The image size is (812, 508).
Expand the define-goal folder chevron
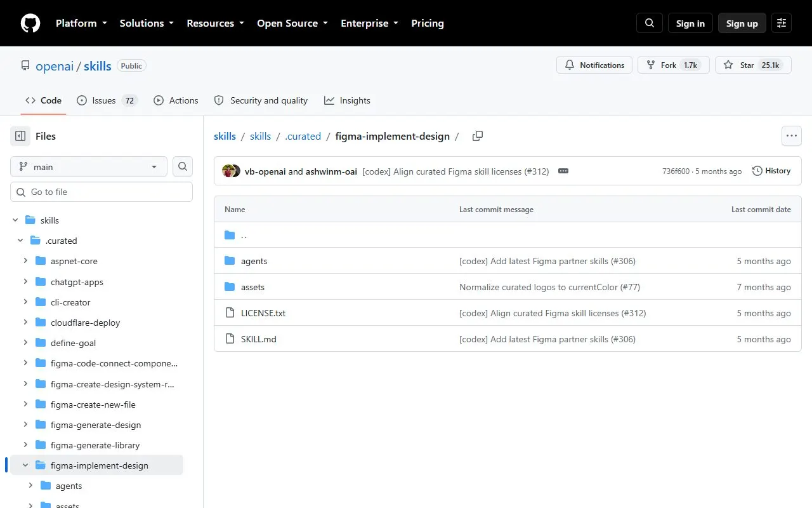click(25, 343)
